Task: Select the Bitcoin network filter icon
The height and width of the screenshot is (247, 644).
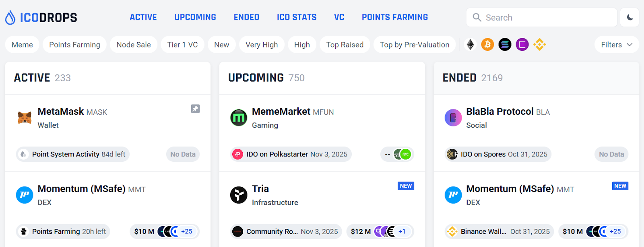Action: tap(487, 45)
